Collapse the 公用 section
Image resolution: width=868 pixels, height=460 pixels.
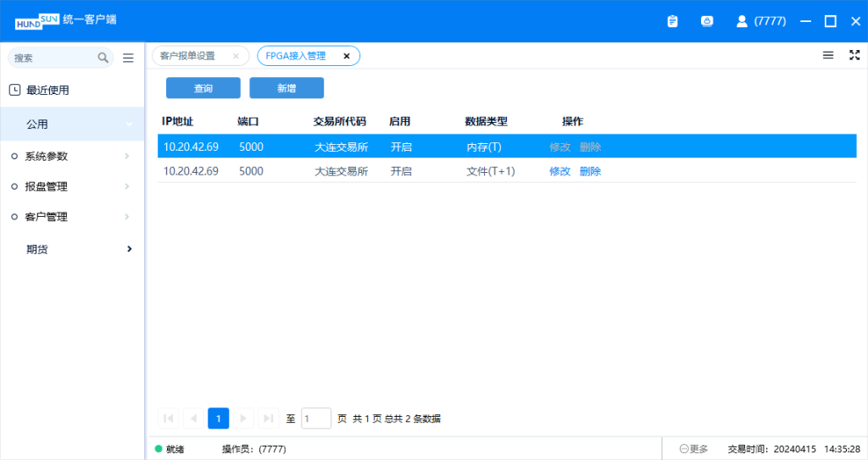(72, 124)
